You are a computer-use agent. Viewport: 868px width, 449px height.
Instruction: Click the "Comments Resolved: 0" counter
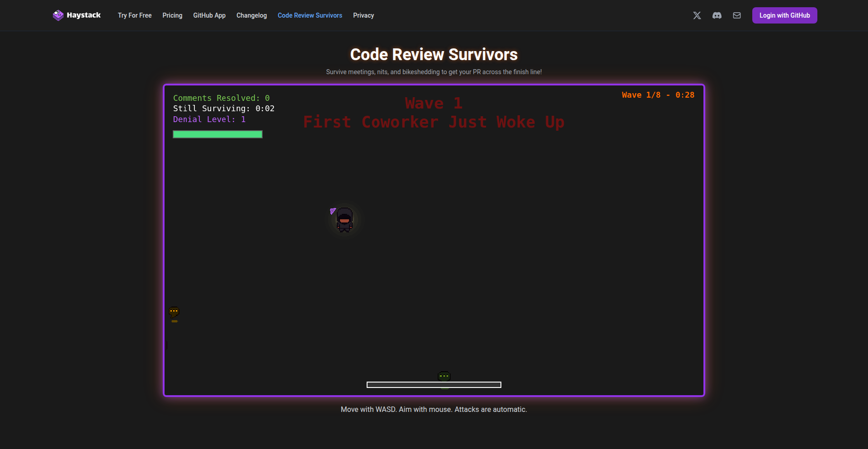[222, 98]
